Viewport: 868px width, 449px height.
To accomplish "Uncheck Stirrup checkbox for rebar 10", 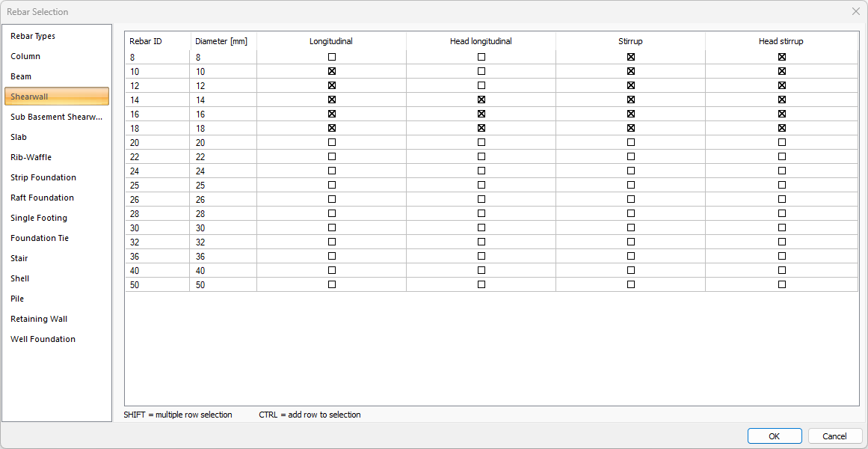I will pos(631,71).
